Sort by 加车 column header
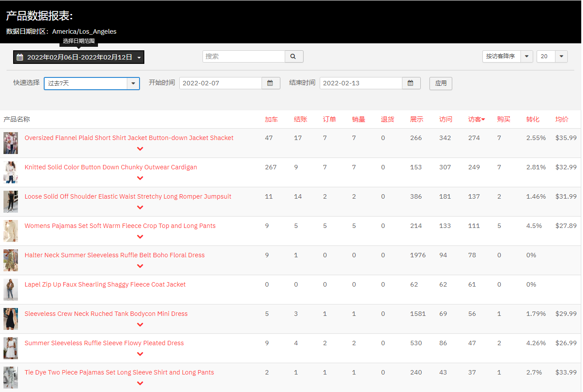583x392 pixels. pyautogui.click(x=271, y=119)
